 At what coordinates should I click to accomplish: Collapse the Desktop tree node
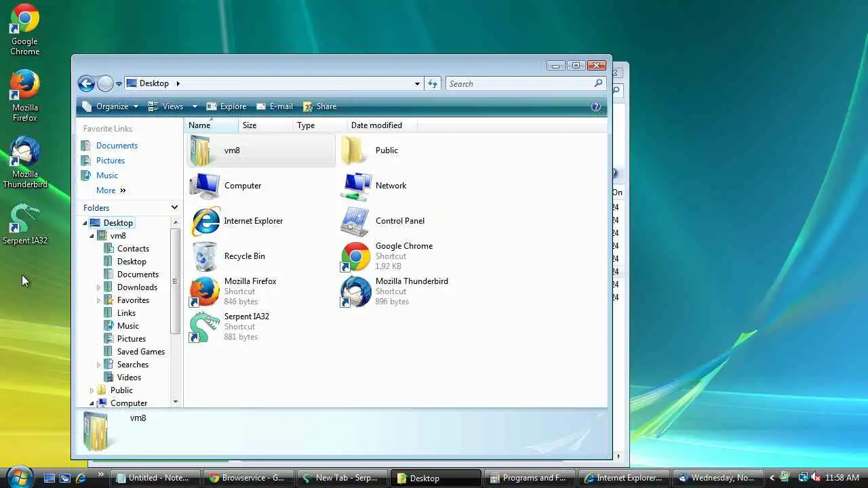coord(85,223)
